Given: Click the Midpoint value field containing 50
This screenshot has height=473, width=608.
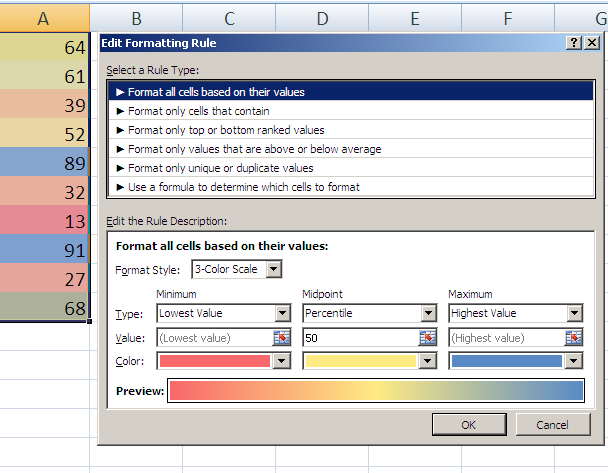Looking at the screenshot, I should pyautogui.click(x=361, y=338).
